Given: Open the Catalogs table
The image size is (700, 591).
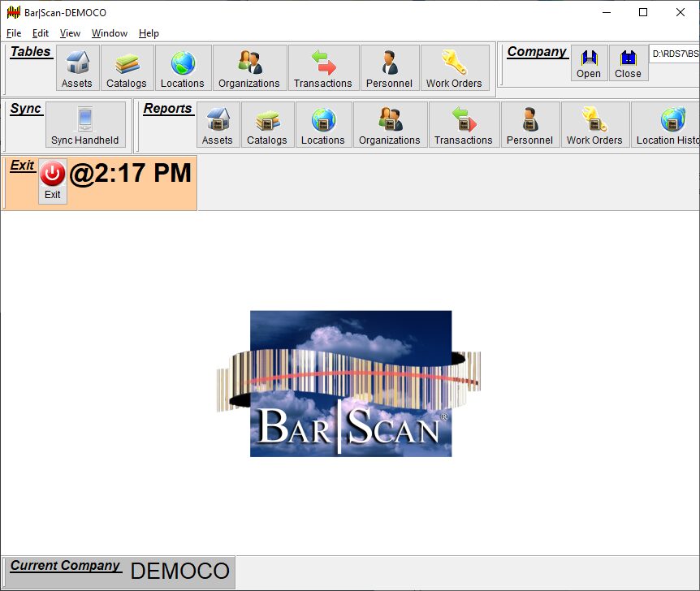Looking at the screenshot, I should (x=127, y=68).
